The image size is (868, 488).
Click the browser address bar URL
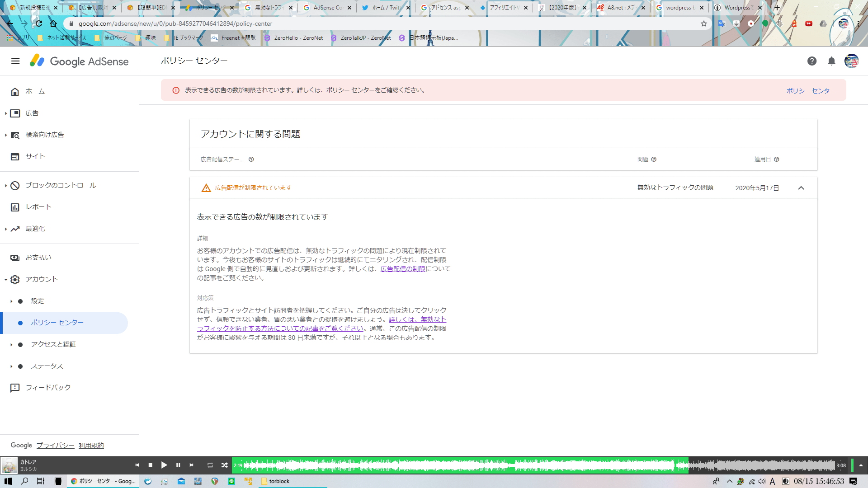click(x=175, y=23)
